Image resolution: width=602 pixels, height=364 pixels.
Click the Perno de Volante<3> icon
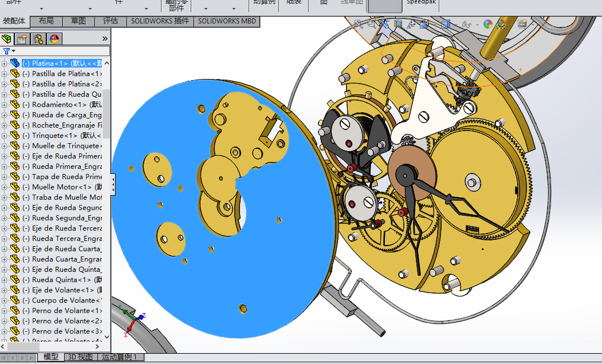coord(14,331)
